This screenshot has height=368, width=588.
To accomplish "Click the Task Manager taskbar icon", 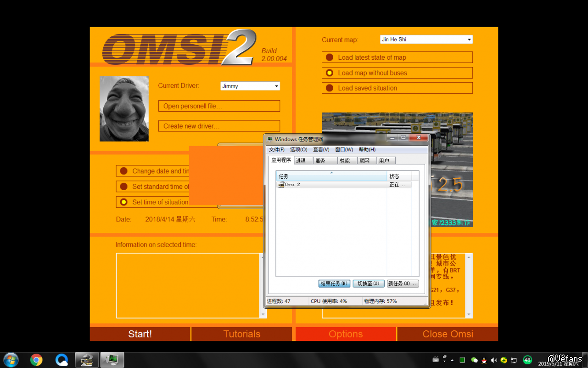I will point(112,359).
